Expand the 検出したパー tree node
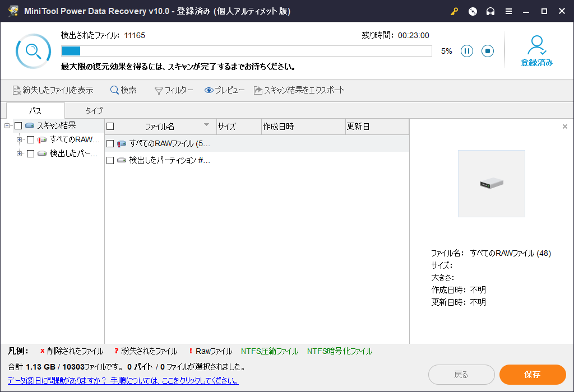This screenshot has height=392, width=574. [19, 153]
